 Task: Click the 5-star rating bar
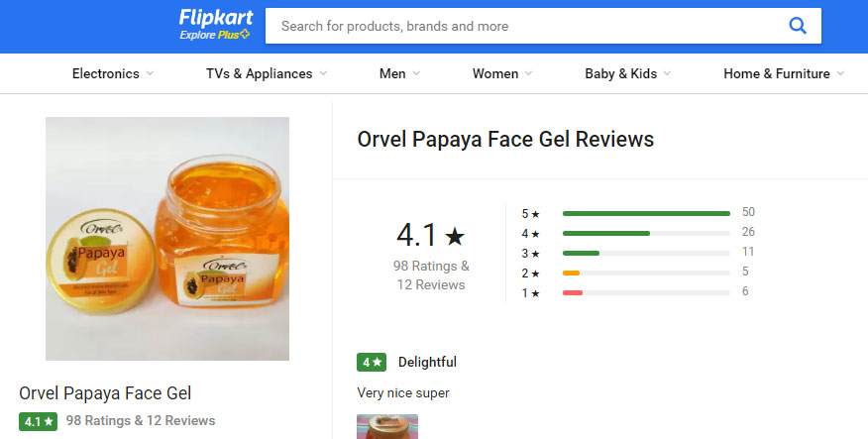[646, 213]
